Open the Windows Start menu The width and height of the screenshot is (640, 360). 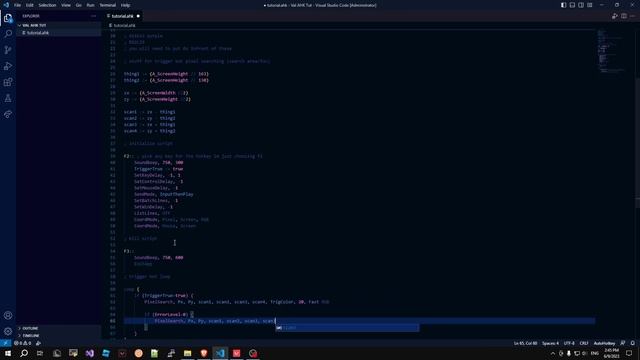coord(8,353)
